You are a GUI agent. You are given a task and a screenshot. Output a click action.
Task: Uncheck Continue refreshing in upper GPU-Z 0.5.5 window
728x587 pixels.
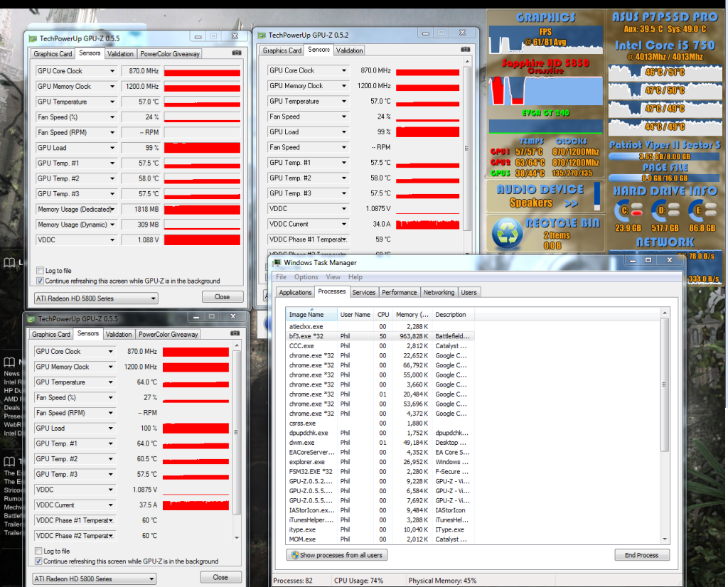tap(41, 281)
